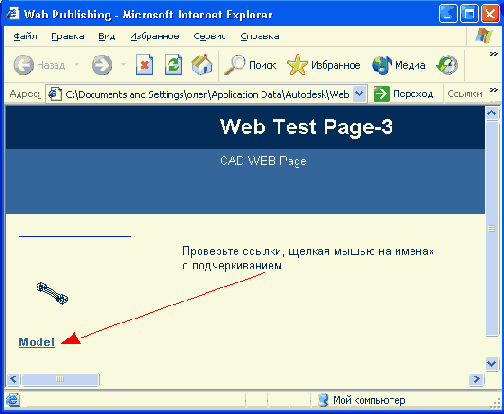Viewport: 504px width, 414px height.
Task: Open the History clock icon
Action: pos(447,65)
